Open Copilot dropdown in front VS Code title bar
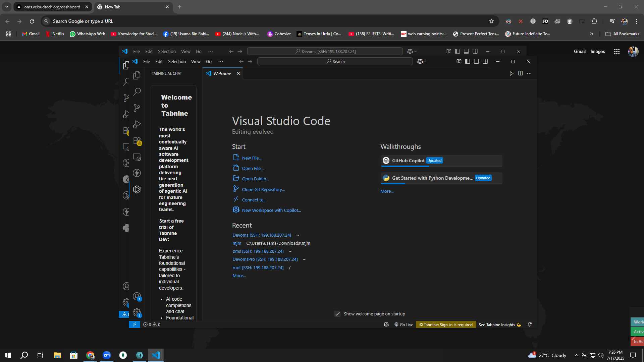644x362 pixels. pos(422,61)
